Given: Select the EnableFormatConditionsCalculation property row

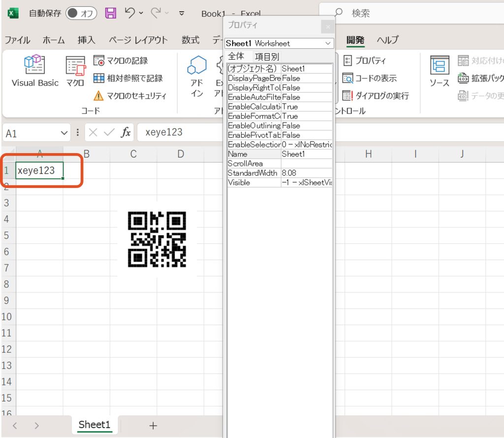Looking at the screenshot, I should pos(280,116).
